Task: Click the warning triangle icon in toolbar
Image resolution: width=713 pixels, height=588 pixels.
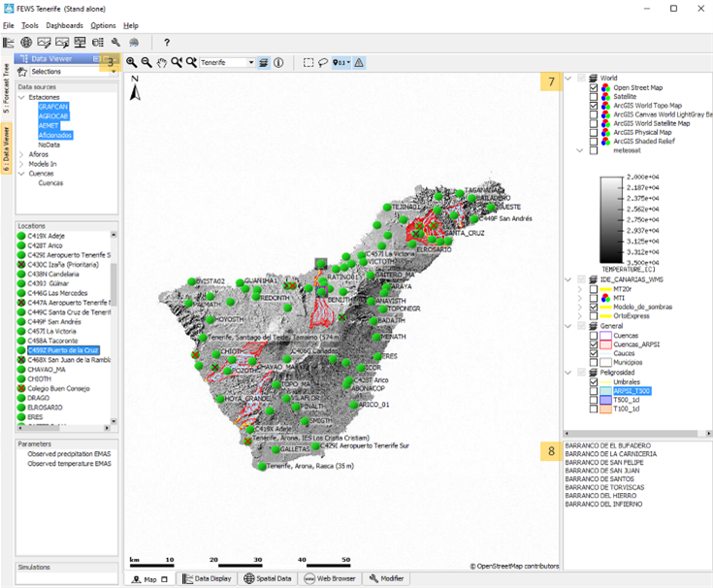Action: tap(359, 62)
